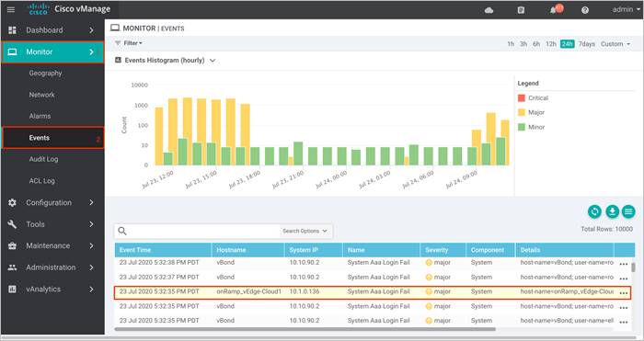644x341 pixels.
Task: Open the help question mark icon
Action: tap(585, 10)
